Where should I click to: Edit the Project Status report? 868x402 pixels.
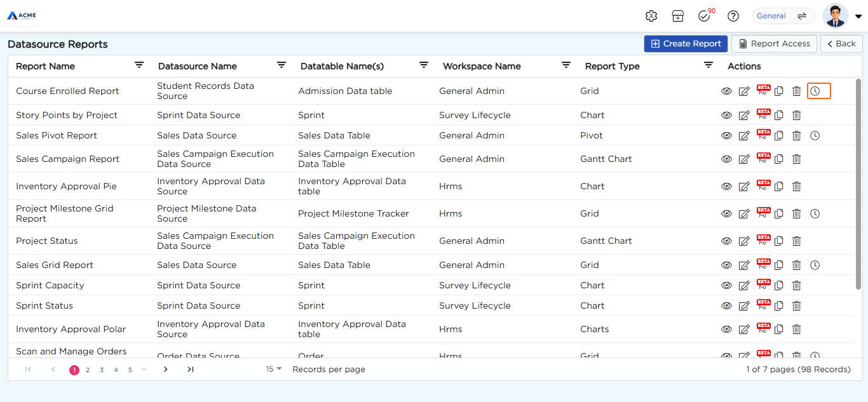point(744,241)
